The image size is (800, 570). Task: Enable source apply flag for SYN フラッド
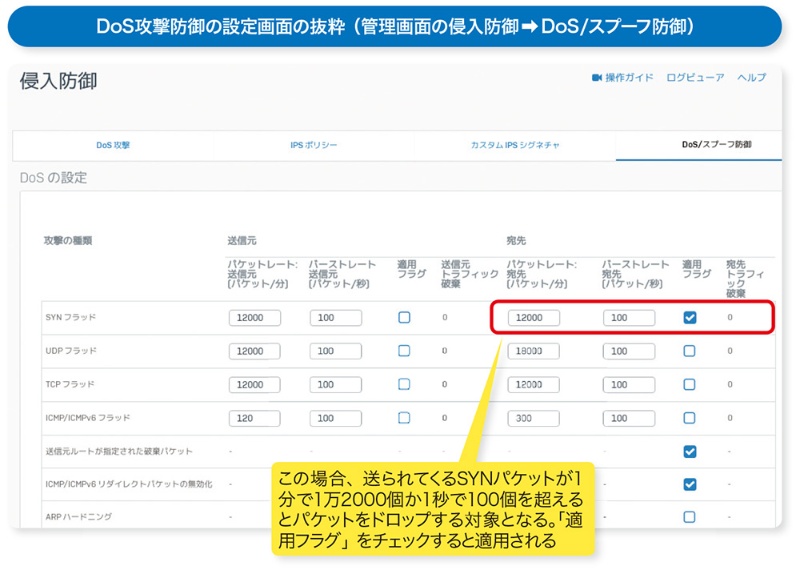pos(404,317)
